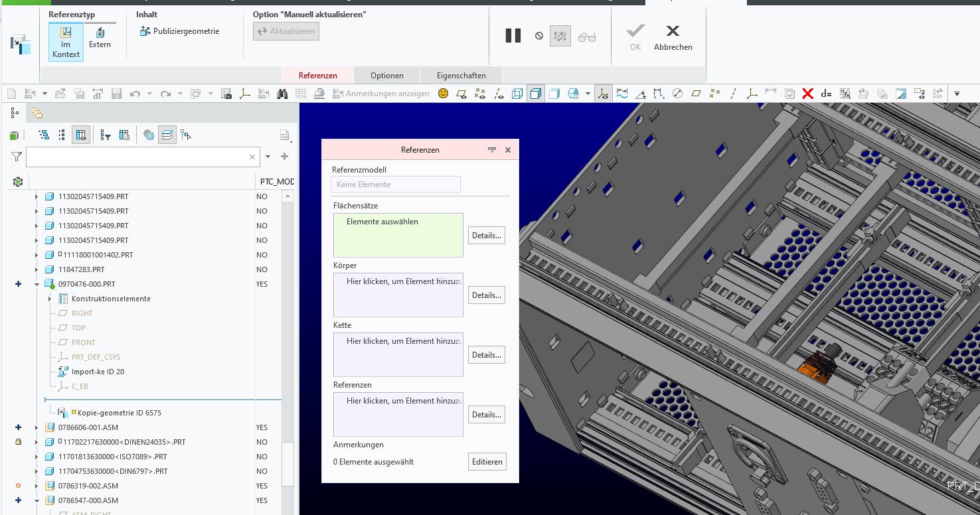This screenshot has width=980, height=515.
Task: Click the smiley face icon in toolbar
Action: click(443, 94)
